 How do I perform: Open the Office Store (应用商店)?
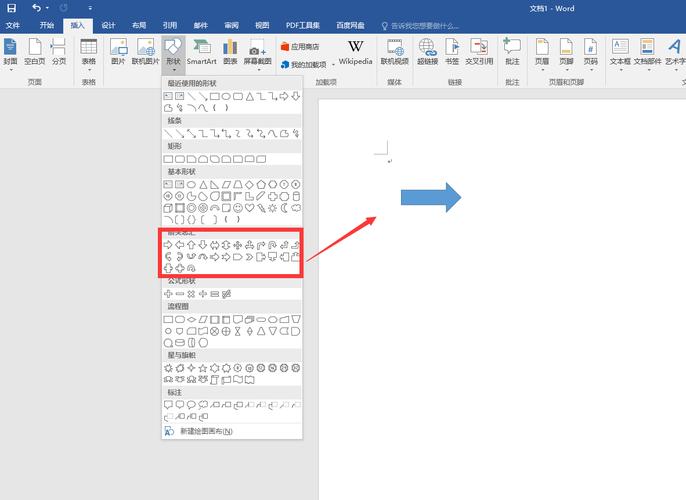pos(300,46)
